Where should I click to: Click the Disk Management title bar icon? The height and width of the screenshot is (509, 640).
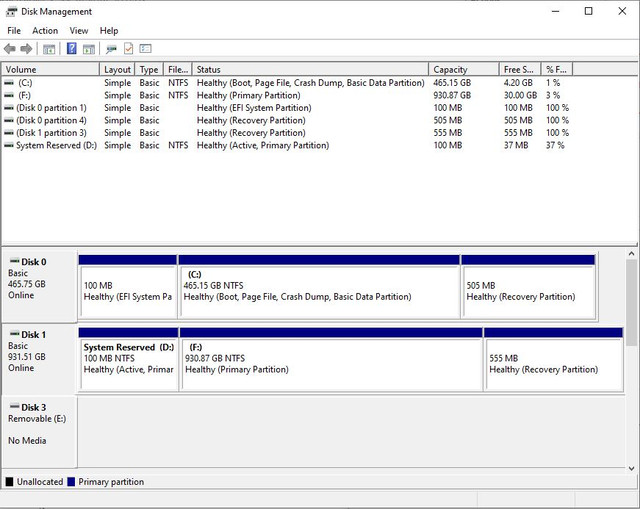click(11, 11)
